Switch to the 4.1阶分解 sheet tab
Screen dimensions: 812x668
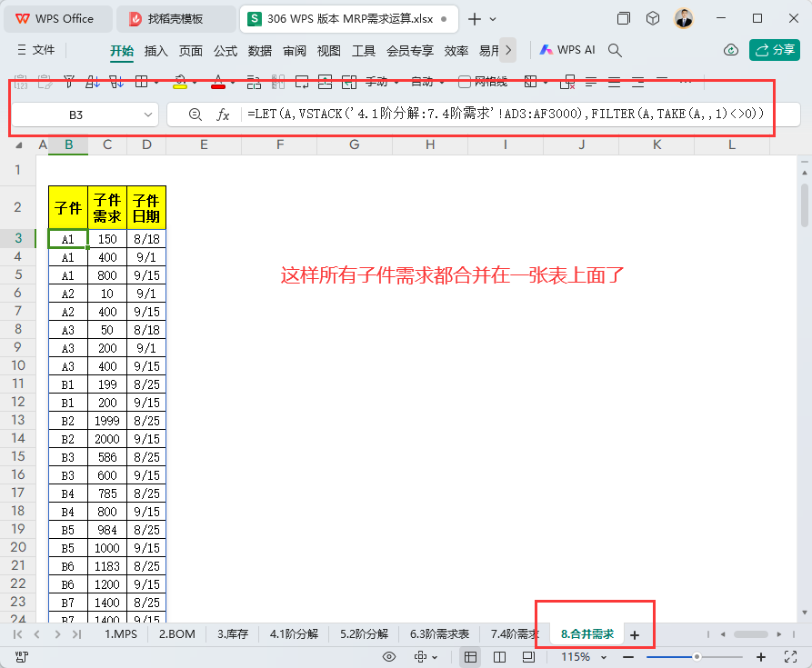click(x=294, y=633)
